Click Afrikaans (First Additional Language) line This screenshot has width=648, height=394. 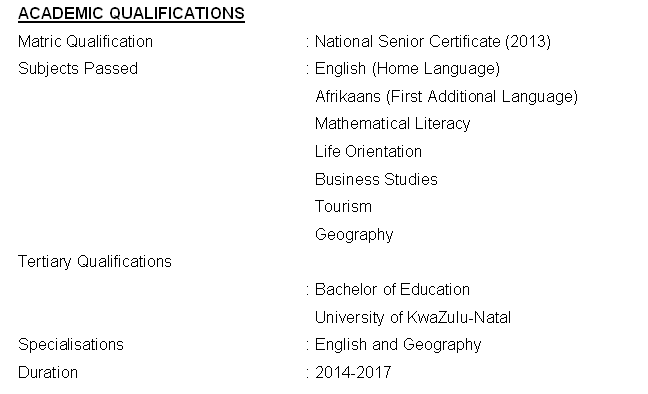[446, 97]
